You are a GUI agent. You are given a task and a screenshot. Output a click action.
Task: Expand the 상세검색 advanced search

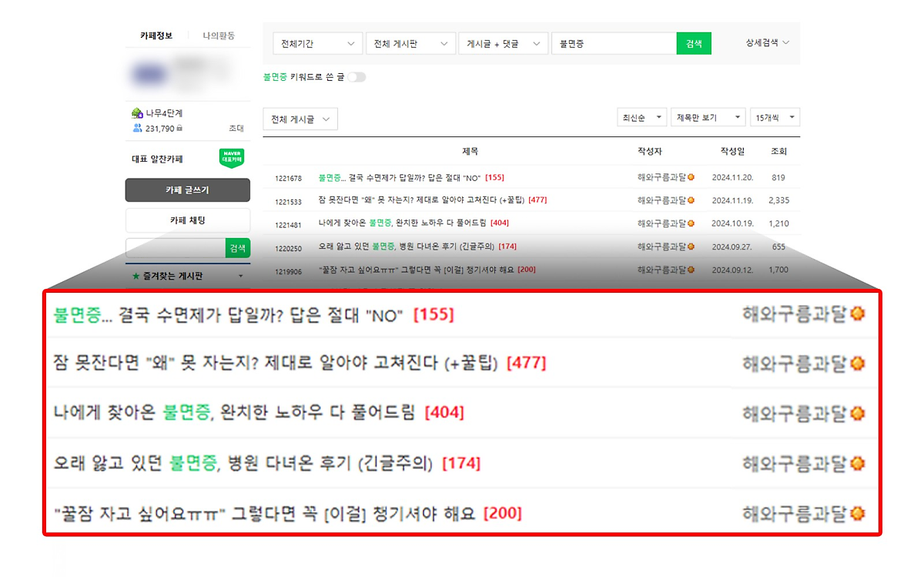click(768, 43)
